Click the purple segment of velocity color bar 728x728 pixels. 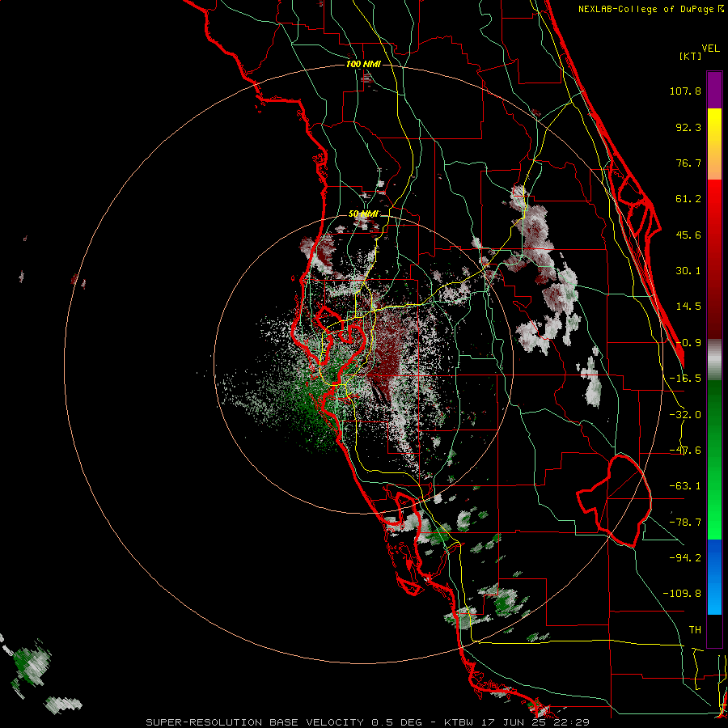coord(714,90)
